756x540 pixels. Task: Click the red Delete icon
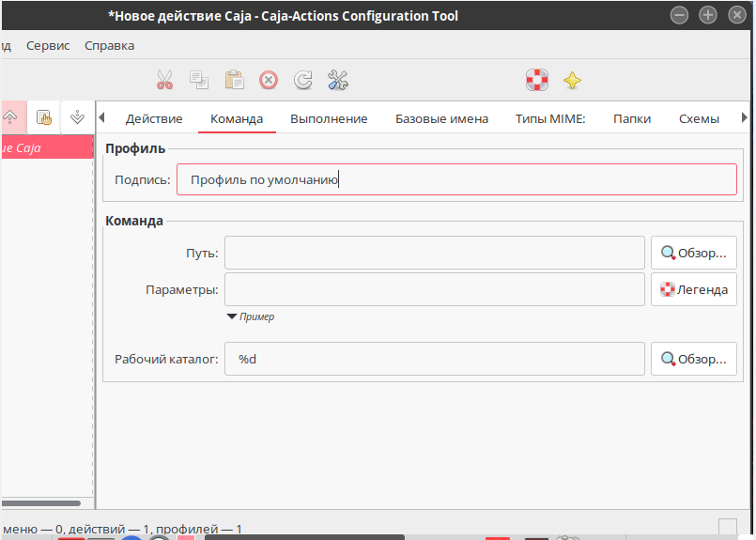[x=269, y=80]
